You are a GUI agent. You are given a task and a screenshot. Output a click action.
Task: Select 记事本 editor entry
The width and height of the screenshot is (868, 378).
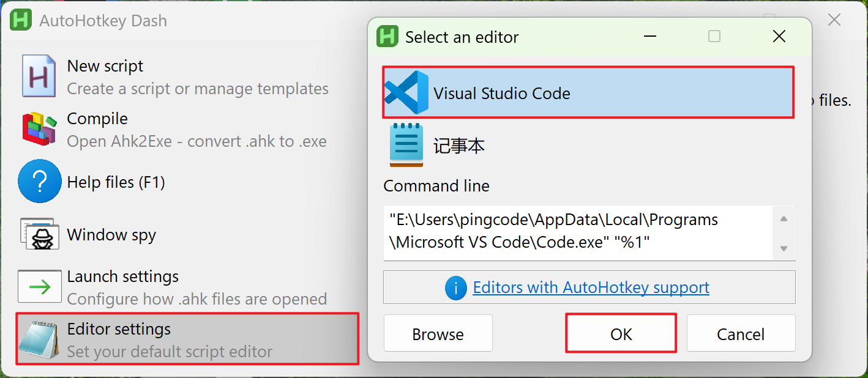pyautogui.click(x=589, y=145)
